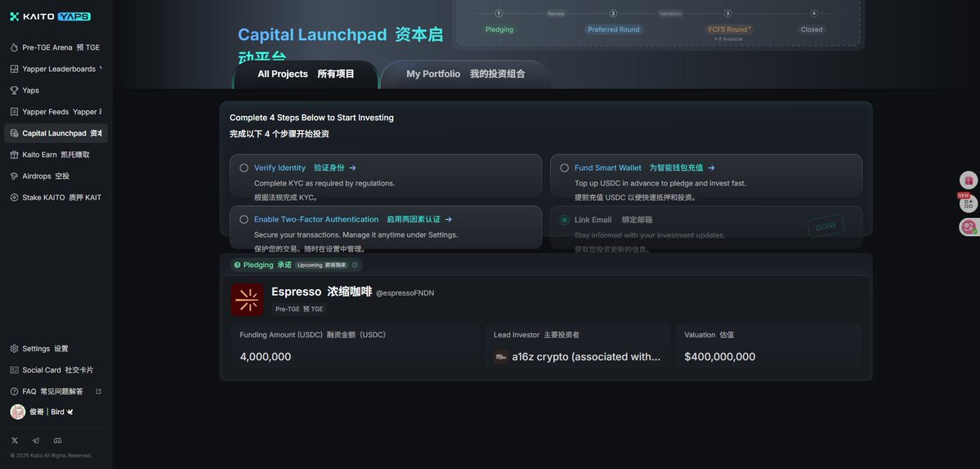Open the Social Card sidebar item
The height and width of the screenshot is (469, 980).
pos(56,369)
